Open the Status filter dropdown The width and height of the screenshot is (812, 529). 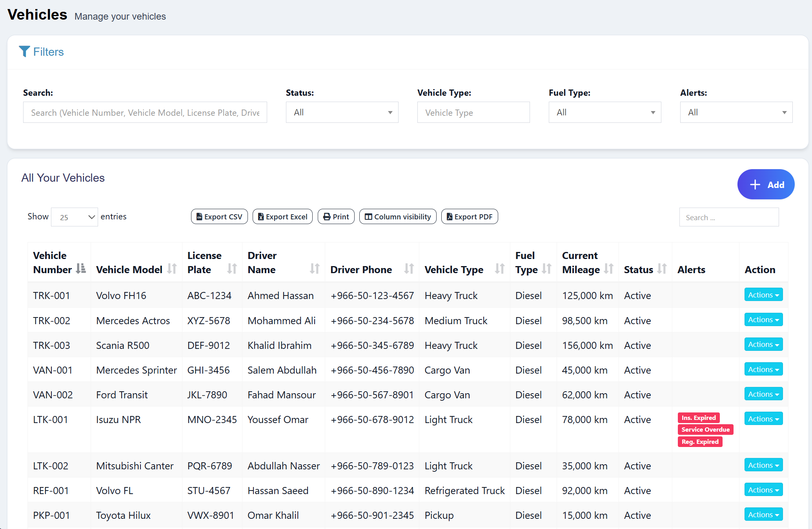pyautogui.click(x=342, y=113)
